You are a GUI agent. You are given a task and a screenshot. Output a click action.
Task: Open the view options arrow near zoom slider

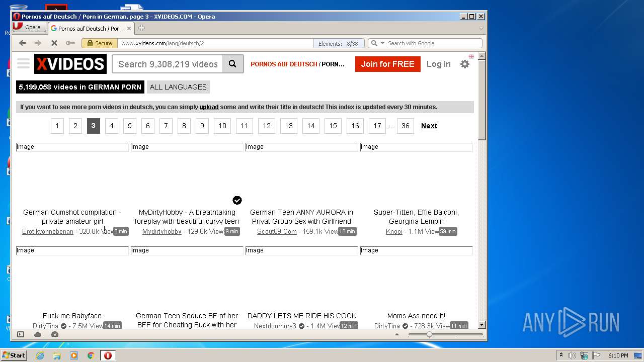pos(397,334)
